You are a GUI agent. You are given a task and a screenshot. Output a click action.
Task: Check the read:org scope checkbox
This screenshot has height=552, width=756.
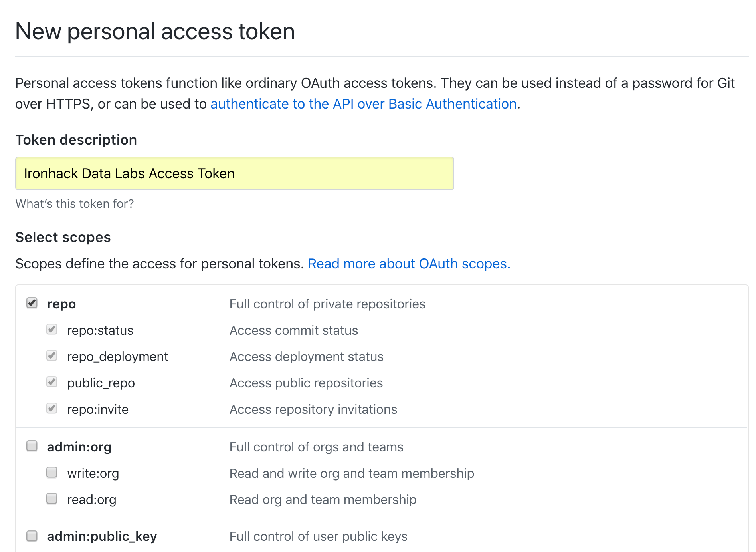coord(52,499)
